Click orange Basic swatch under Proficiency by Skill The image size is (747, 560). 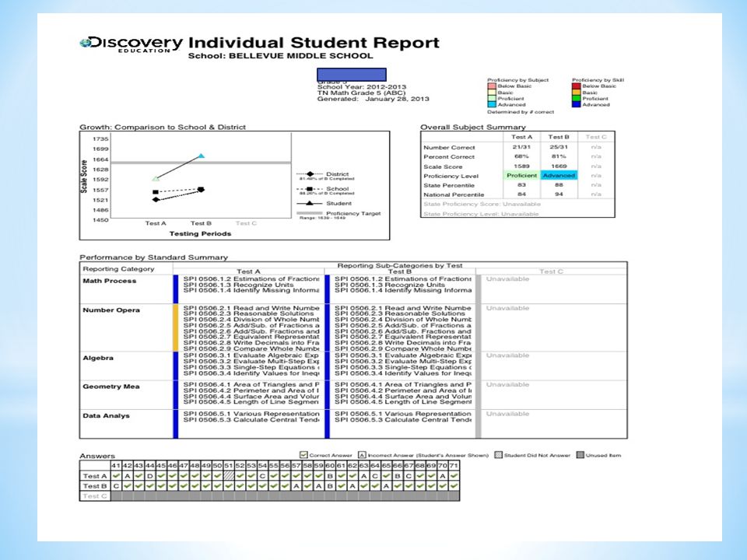point(576,93)
